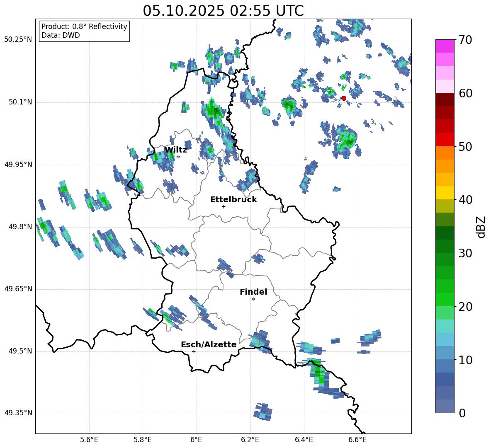This screenshot has height=448, width=491.
Task: Click the 20 value on the colorbar
Action: pyautogui.click(x=465, y=307)
